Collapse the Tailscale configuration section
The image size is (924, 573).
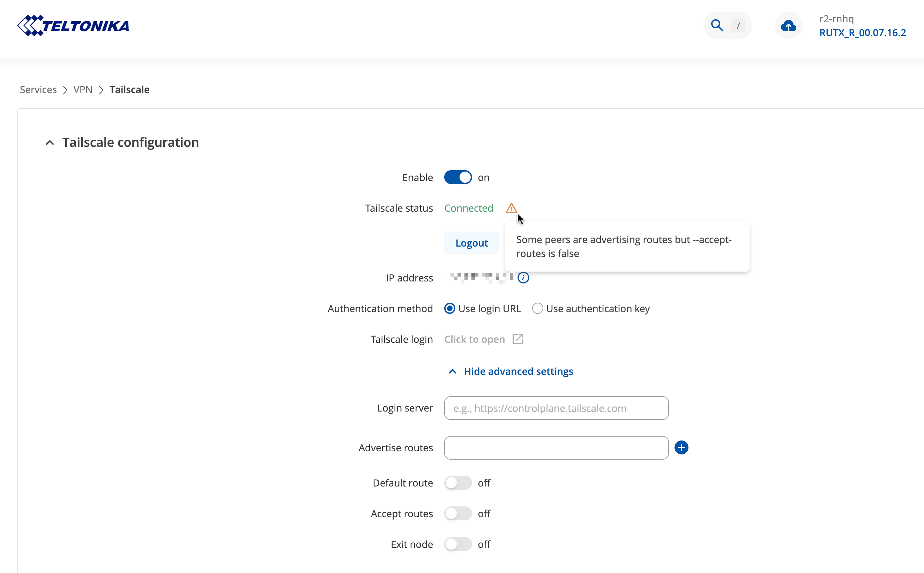coord(50,143)
